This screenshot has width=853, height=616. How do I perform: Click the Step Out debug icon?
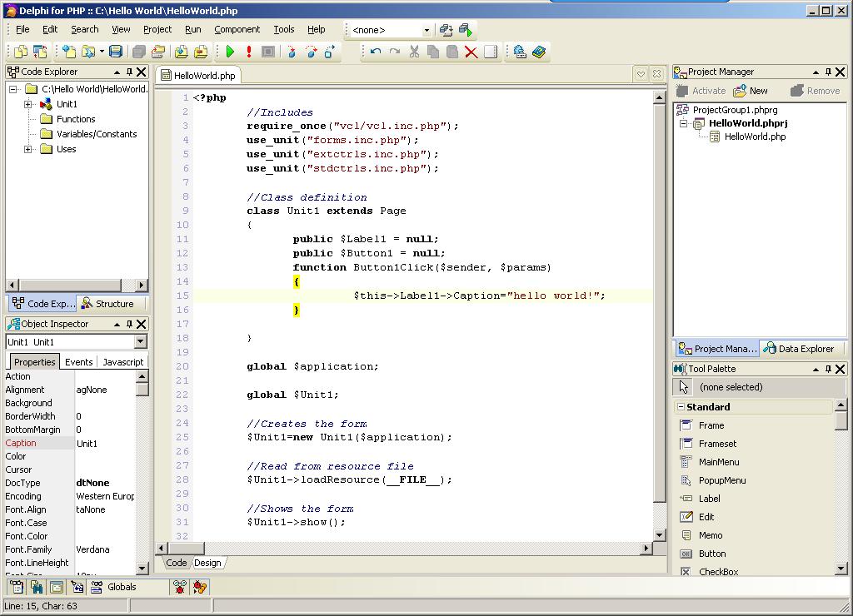(330, 52)
